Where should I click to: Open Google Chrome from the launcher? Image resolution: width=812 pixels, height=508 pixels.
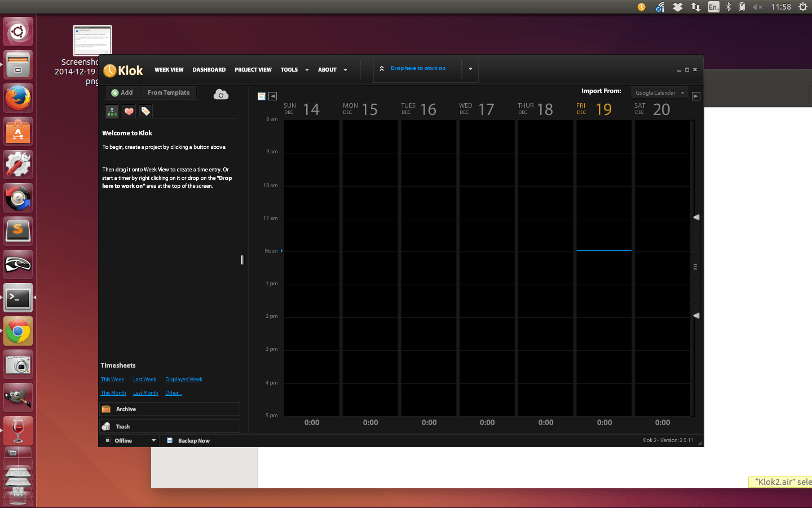(x=18, y=332)
